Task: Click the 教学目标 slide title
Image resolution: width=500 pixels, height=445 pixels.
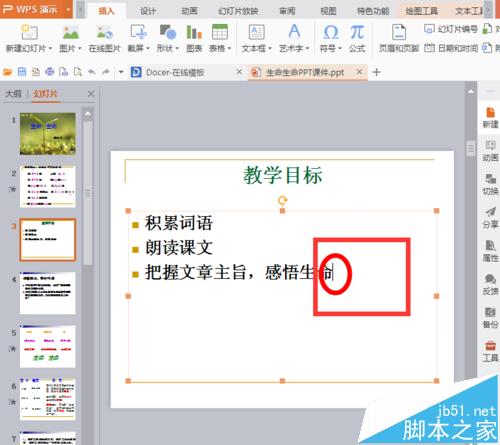Action: (x=282, y=175)
